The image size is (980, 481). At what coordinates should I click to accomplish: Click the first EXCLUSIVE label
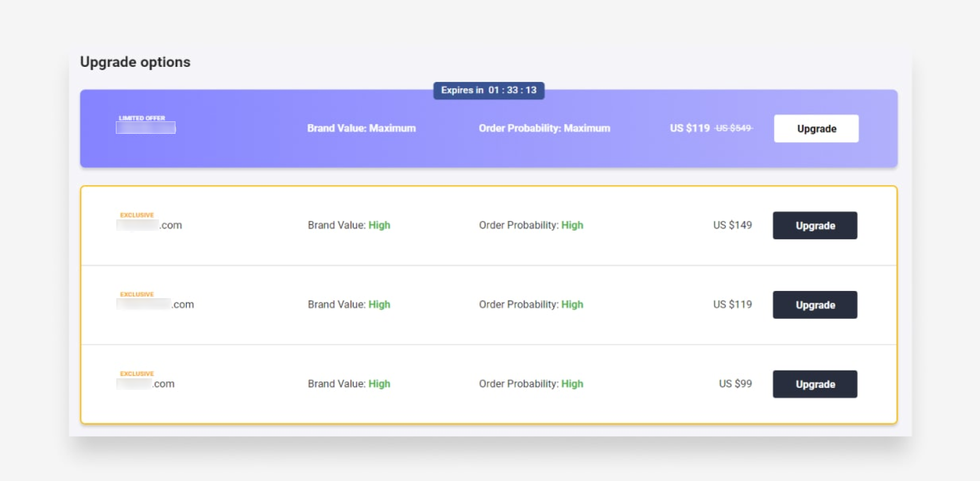136,215
